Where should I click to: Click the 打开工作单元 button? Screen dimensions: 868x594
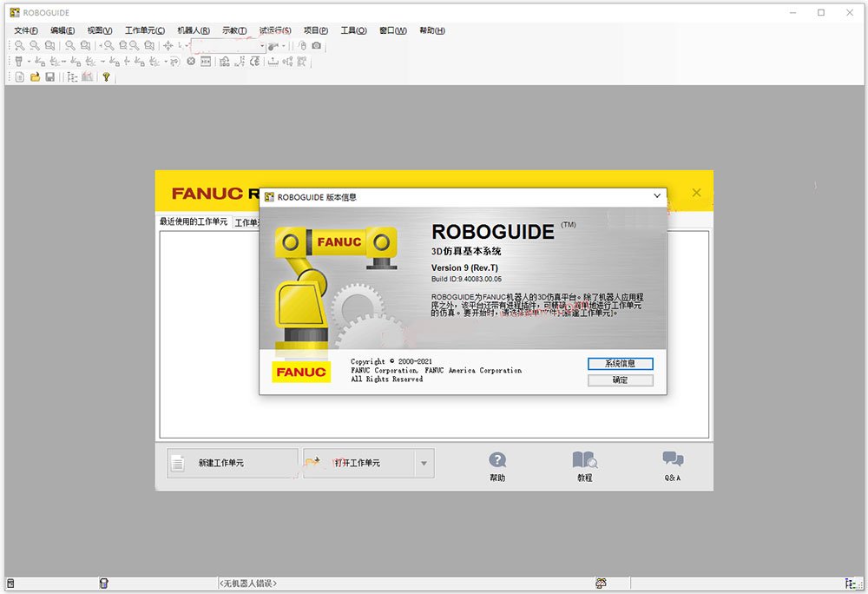click(x=358, y=464)
